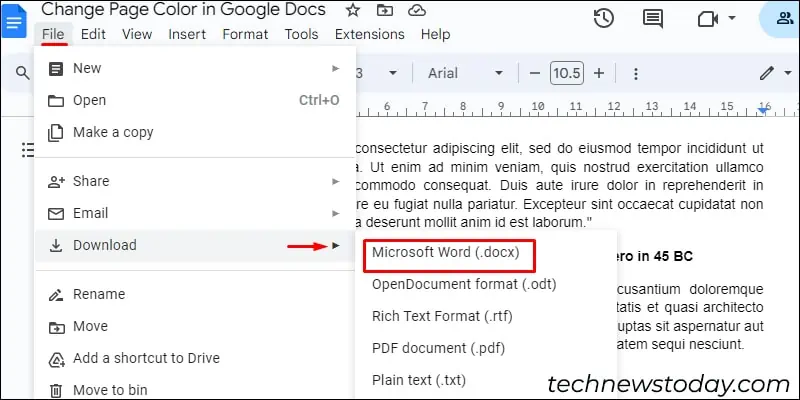Screen dimensions: 800x400
Task: Open the Format menu
Action: (245, 34)
